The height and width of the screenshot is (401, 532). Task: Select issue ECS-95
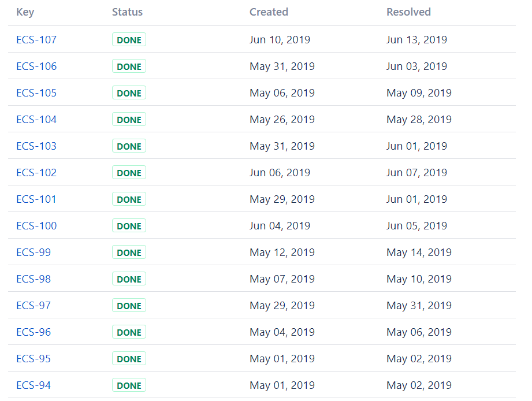pos(34,359)
